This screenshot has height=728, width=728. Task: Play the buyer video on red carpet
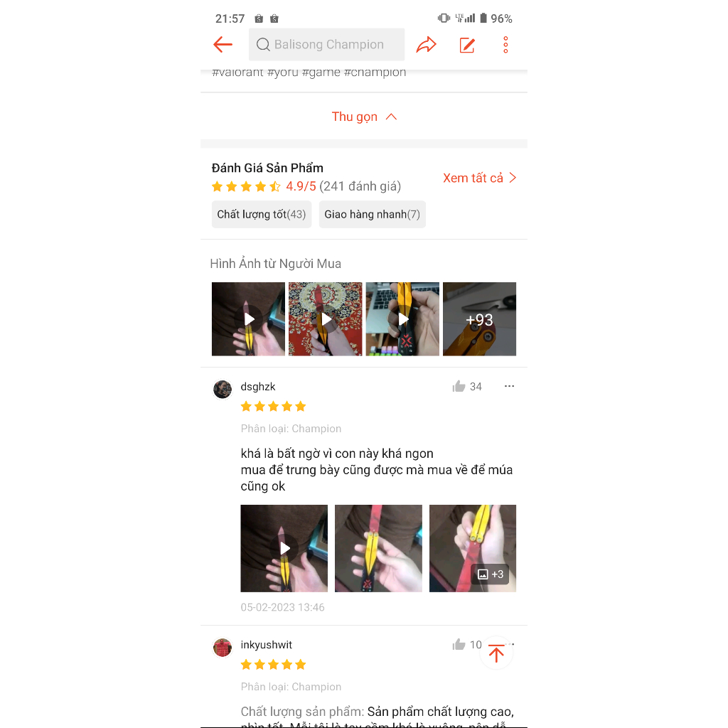(326, 319)
